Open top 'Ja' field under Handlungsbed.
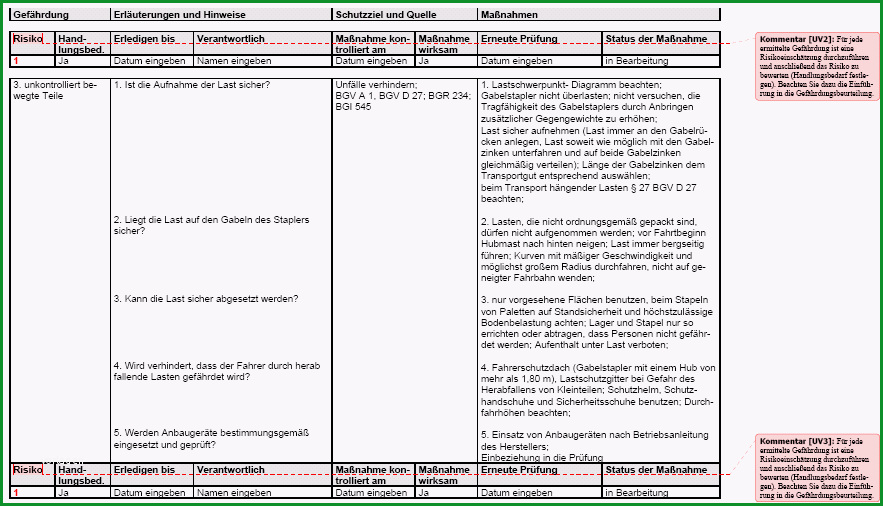The width and height of the screenshot is (883, 506). (63, 61)
